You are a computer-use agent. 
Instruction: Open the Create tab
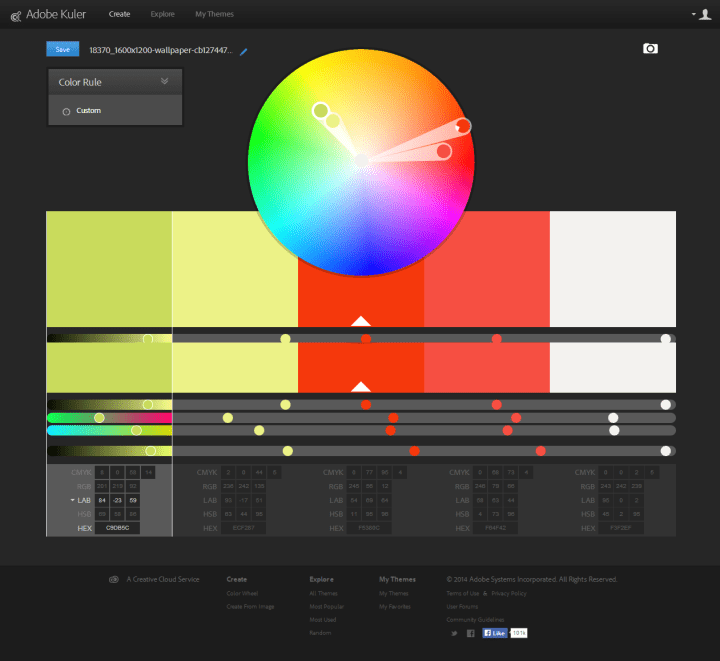pyautogui.click(x=119, y=14)
